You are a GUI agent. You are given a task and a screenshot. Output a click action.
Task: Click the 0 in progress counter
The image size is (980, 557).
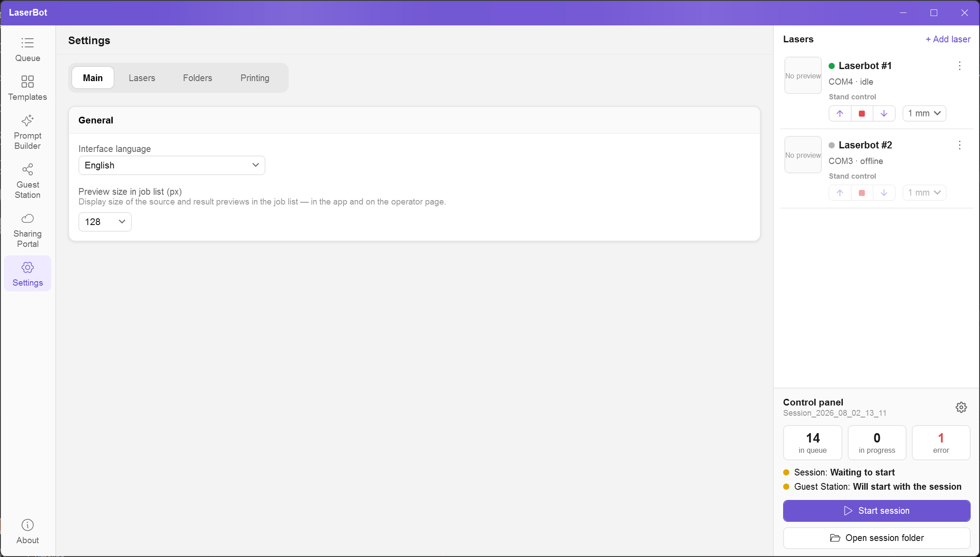coord(877,442)
